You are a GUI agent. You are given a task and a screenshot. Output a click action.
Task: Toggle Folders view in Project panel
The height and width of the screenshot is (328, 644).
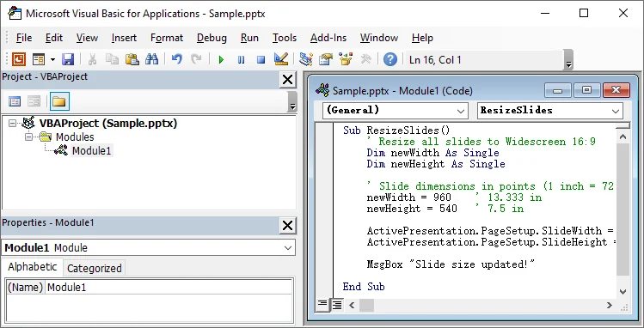coord(59,101)
